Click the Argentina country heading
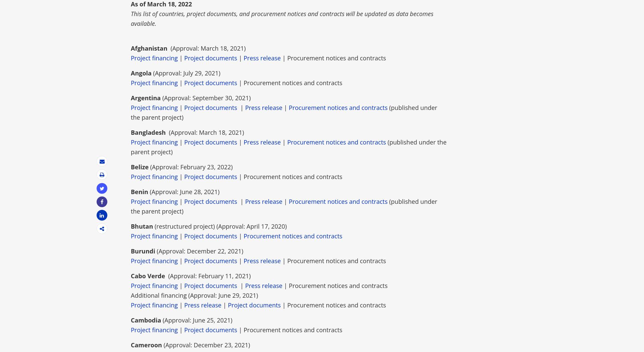Image resolution: width=644 pixels, height=352 pixels. tap(146, 98)
